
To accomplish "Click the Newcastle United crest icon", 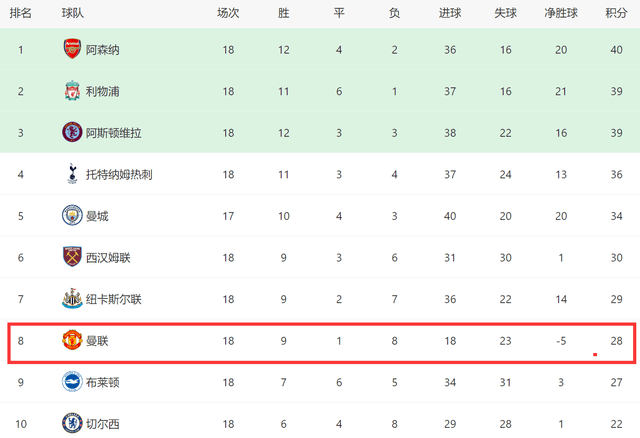I will click(72, 299).
